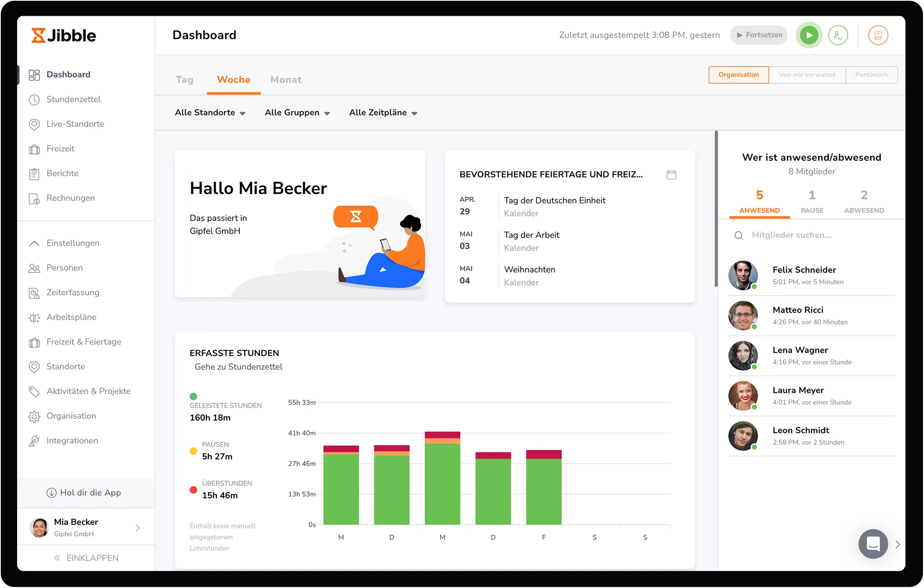Click the green clock-in play button
Screen dimensions: 924x588
[x=809, y=35]
